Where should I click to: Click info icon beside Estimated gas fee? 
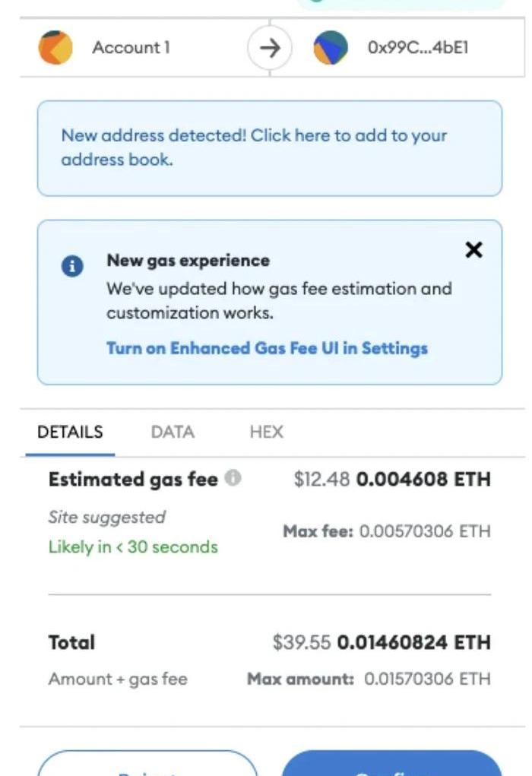(x=235, y=479)
